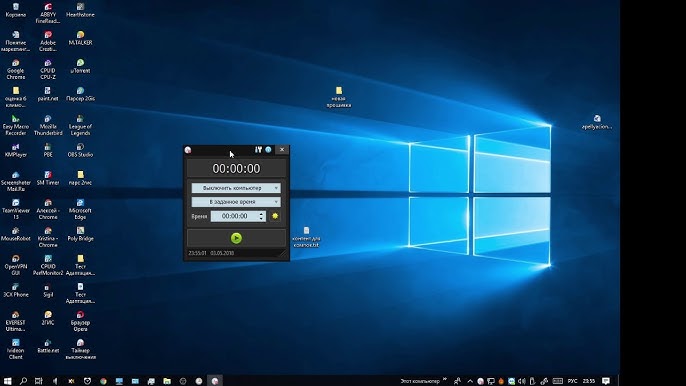686x386 pixels.
Task: Select the Easy Macro Recorder shortcut
Action: [16, 125]
